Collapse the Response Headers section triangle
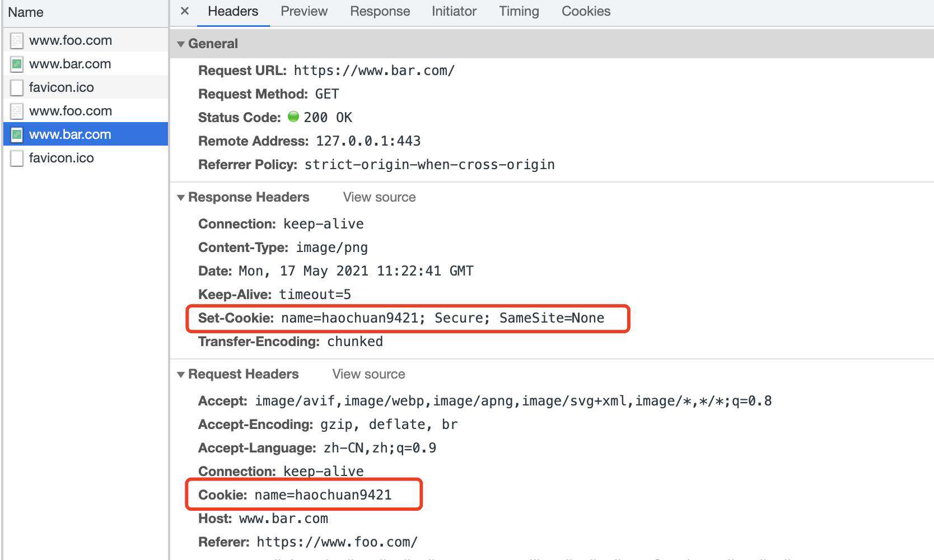 181,197
